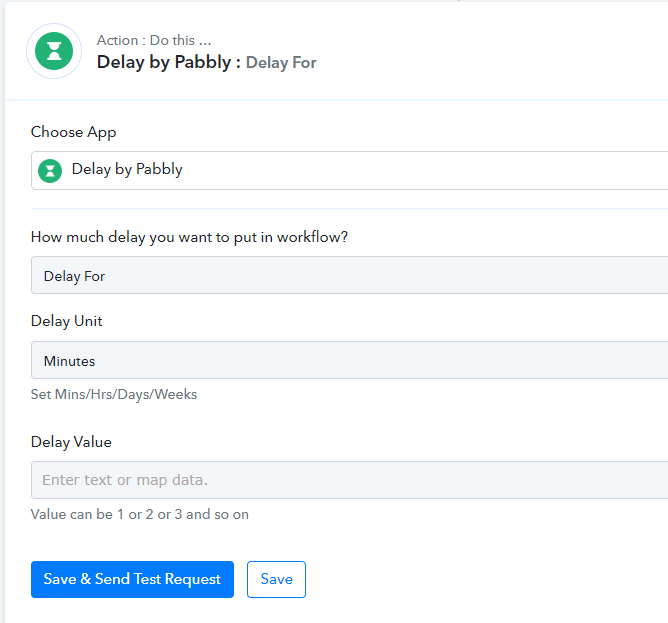The width and height of the screenshot is (668, 623).
Task: Open the Delay Unit Minutes dropdown
Action: (349, 360)
